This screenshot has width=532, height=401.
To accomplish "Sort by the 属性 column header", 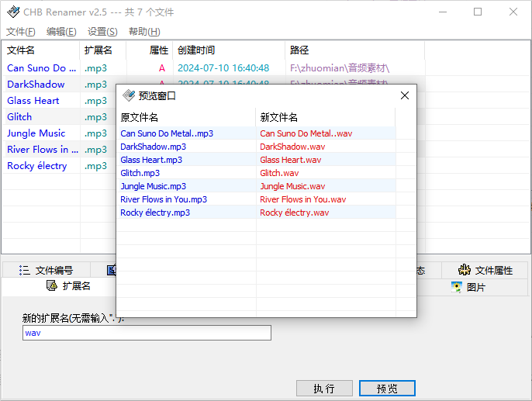I will point(150,50).
